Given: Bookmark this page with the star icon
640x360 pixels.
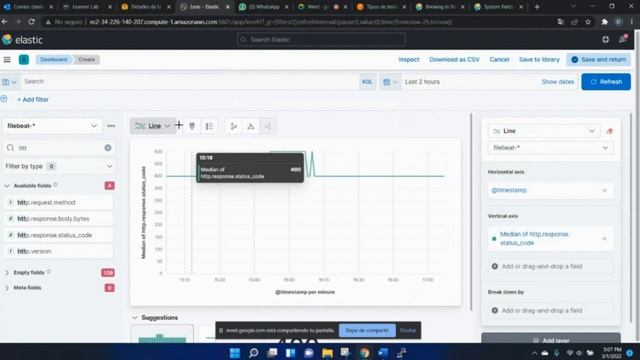Looking at the screenshot, I should [x=588, y=22].
